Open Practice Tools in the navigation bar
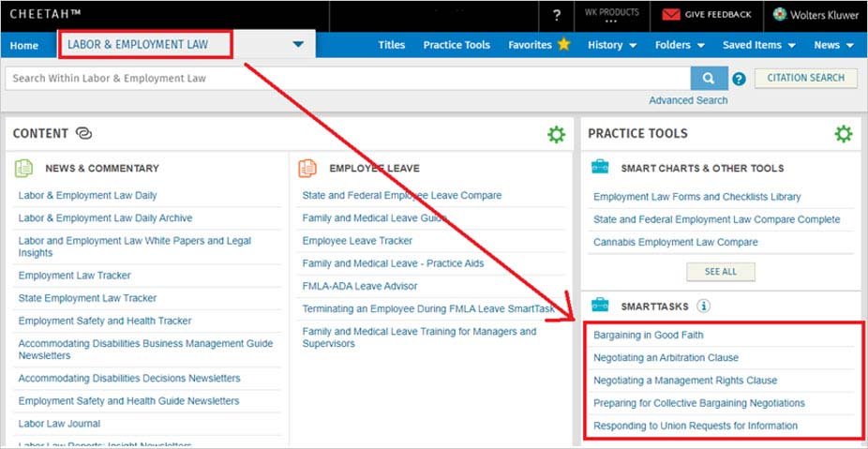 pyautogui.click(x=456, y=45)
